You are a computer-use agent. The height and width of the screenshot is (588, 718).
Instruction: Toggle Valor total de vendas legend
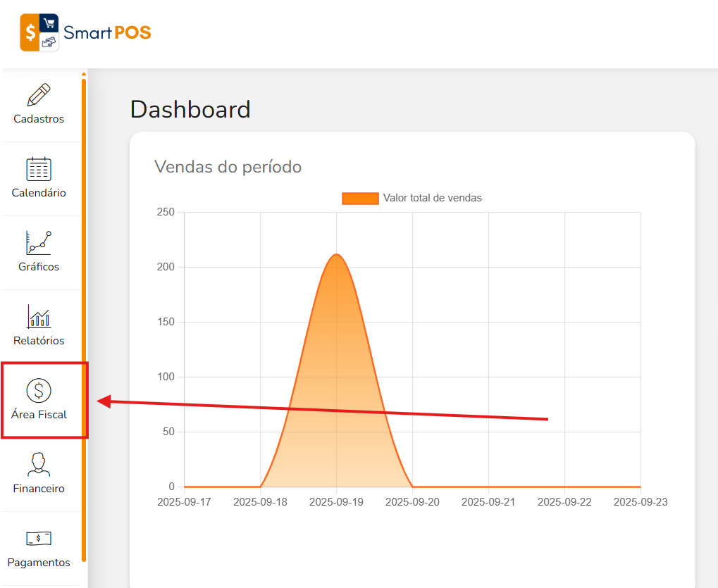[411, 198]
